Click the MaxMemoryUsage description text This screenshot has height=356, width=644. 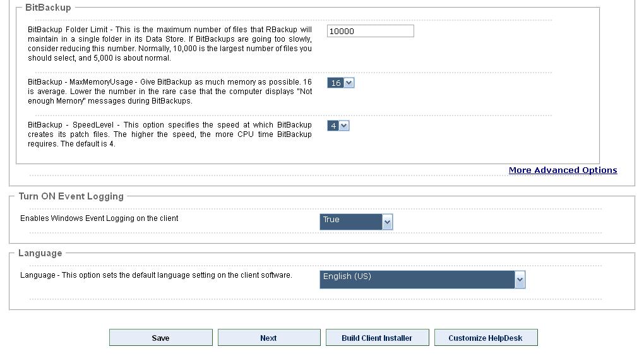tap(169, 92)
